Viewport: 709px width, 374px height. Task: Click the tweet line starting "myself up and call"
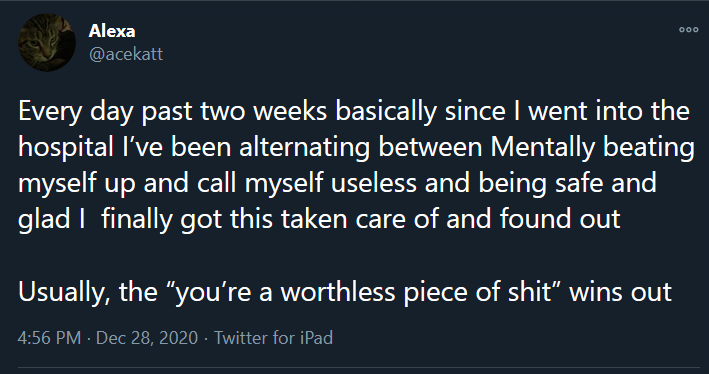(x=337, y=183)
